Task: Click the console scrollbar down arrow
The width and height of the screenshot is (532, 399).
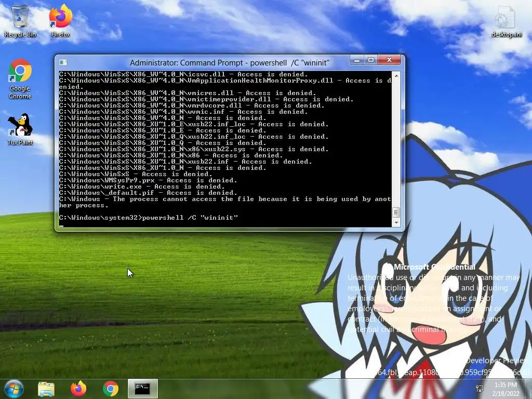Action: point(396,223)
